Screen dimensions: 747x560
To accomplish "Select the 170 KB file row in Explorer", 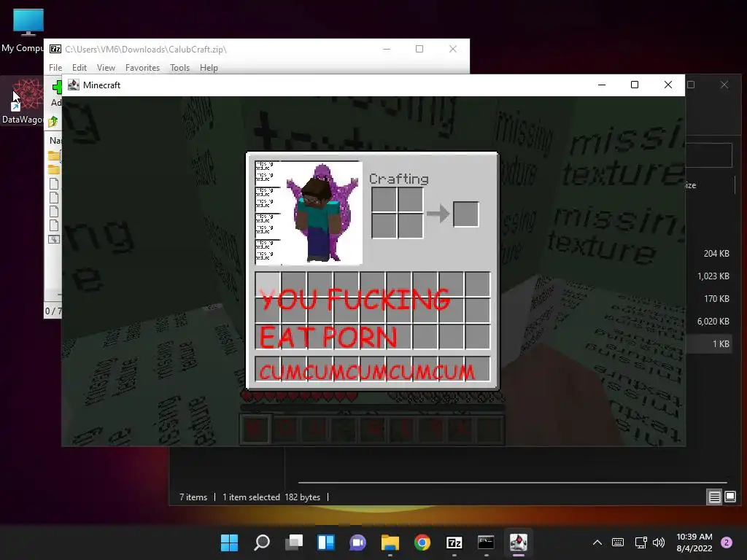I will [x=710, y=298].
